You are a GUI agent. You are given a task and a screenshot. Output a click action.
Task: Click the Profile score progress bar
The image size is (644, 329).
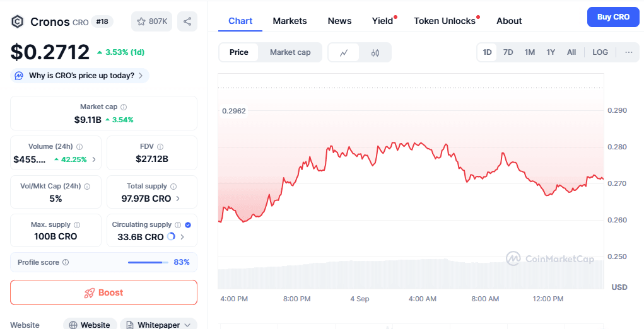click(x=148, y=262)
